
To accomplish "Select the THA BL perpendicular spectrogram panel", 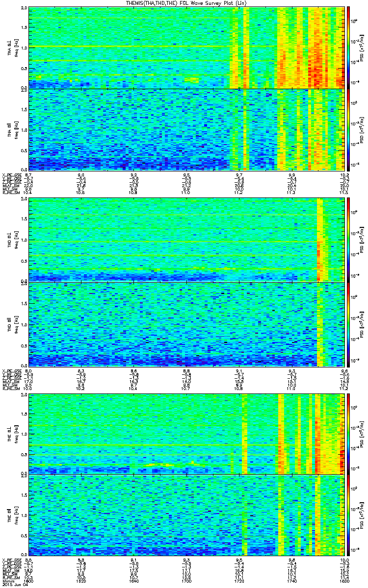I will point(186,48).
